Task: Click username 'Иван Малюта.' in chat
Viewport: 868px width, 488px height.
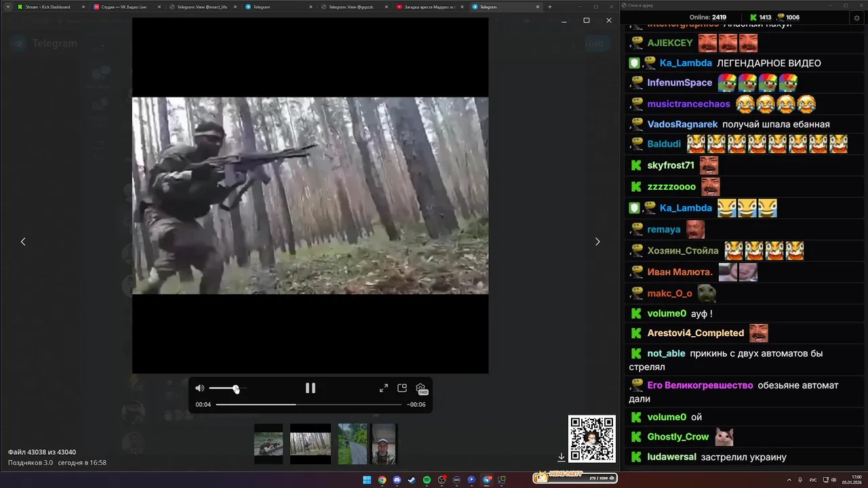Action: pyautogui.click(x=680, y=272)
